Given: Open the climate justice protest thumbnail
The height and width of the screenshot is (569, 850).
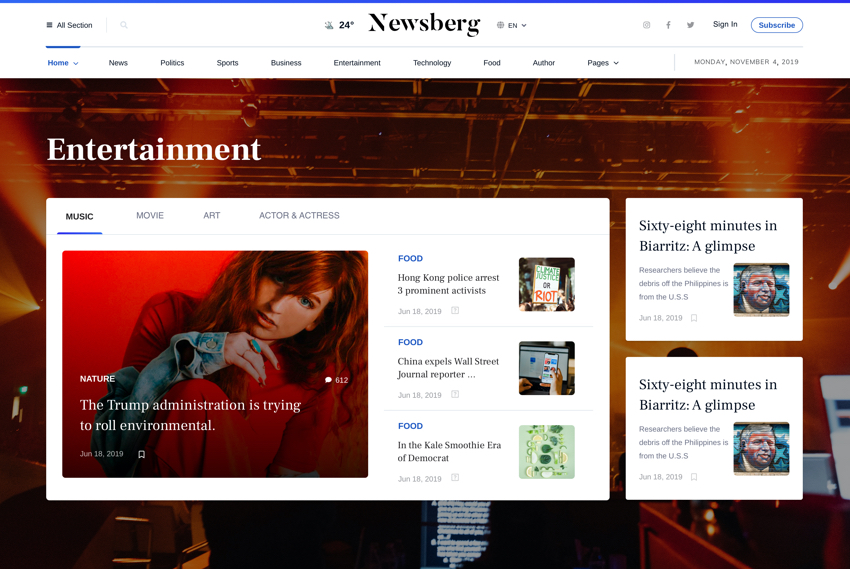Looking at the screenshot, I should coord(546,284).
